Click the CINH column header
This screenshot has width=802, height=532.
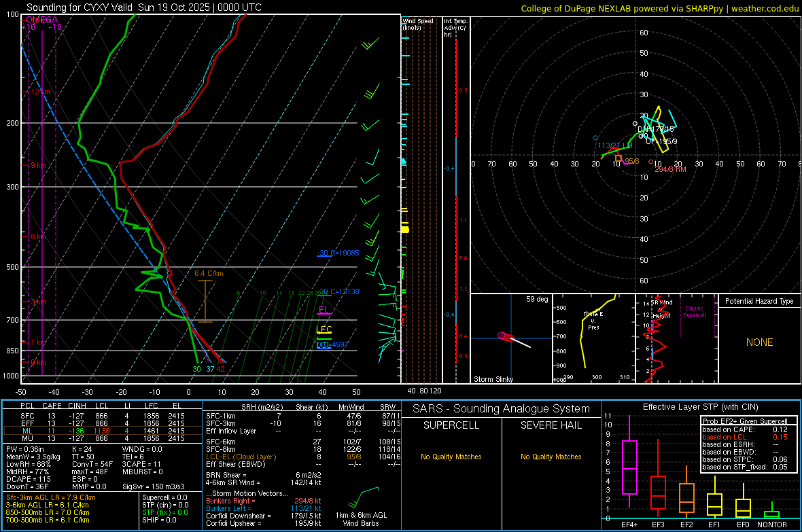[x=77, y=406]
